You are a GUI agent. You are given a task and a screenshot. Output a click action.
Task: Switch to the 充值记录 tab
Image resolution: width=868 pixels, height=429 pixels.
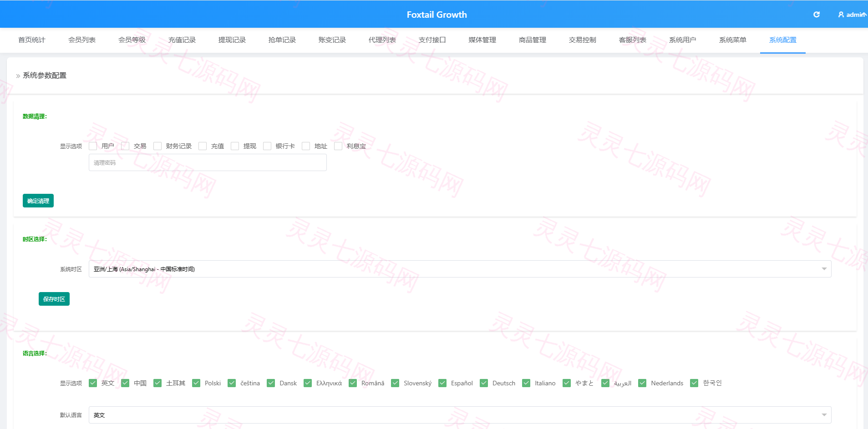[182, 40]
